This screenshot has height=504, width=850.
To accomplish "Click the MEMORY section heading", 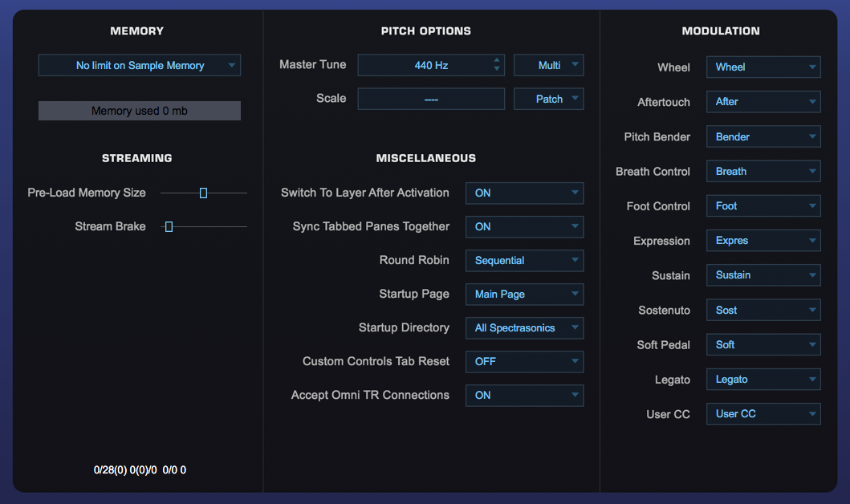I will pyautogui.click(x=136, y=30).
